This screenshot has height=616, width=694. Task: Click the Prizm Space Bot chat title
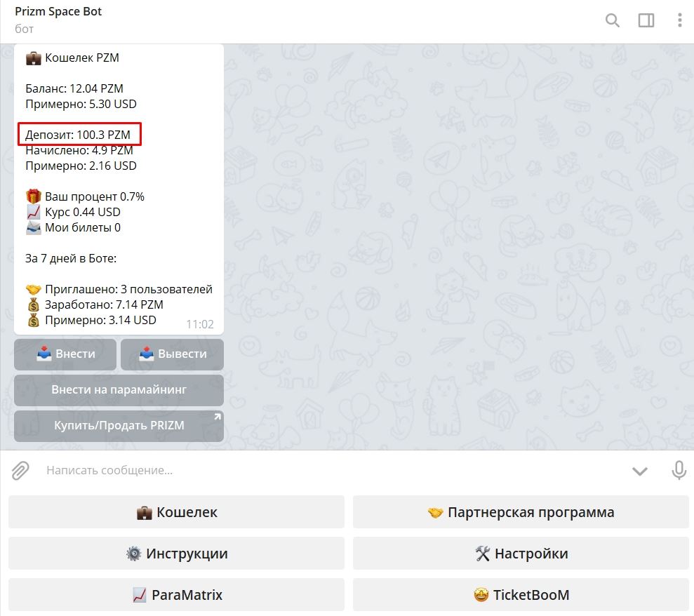[x=58, y=11]
